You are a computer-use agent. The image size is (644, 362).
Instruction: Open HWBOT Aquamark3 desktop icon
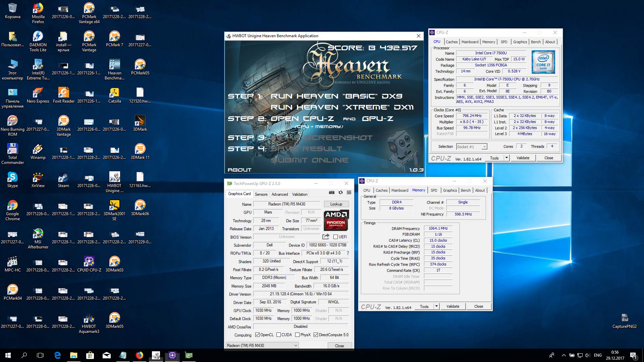tap(89, 323)
